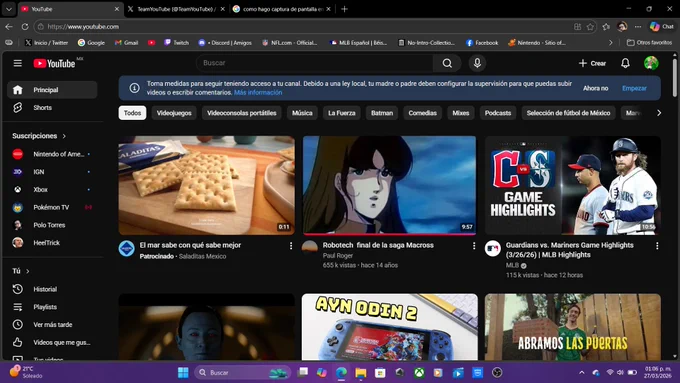Viewport: 680px width, 383px height.
Task: Open Xbox app from taskbar
Action: pyautogui.click(x=419, y=372)
